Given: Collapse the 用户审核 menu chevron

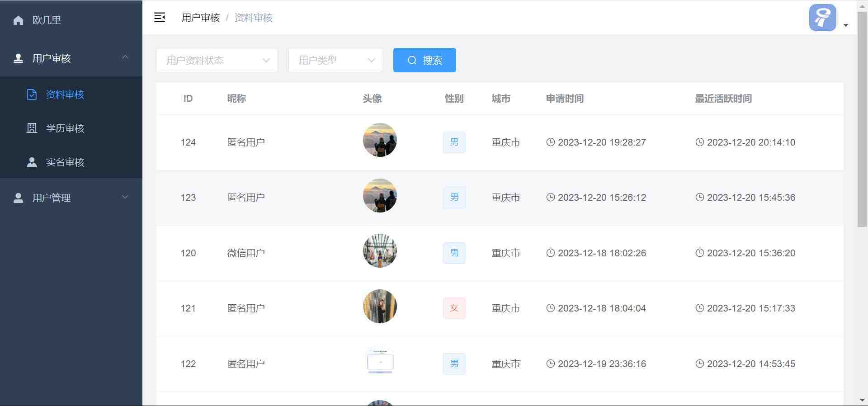Looking at the screenshot, I should (x=125, y=57).
